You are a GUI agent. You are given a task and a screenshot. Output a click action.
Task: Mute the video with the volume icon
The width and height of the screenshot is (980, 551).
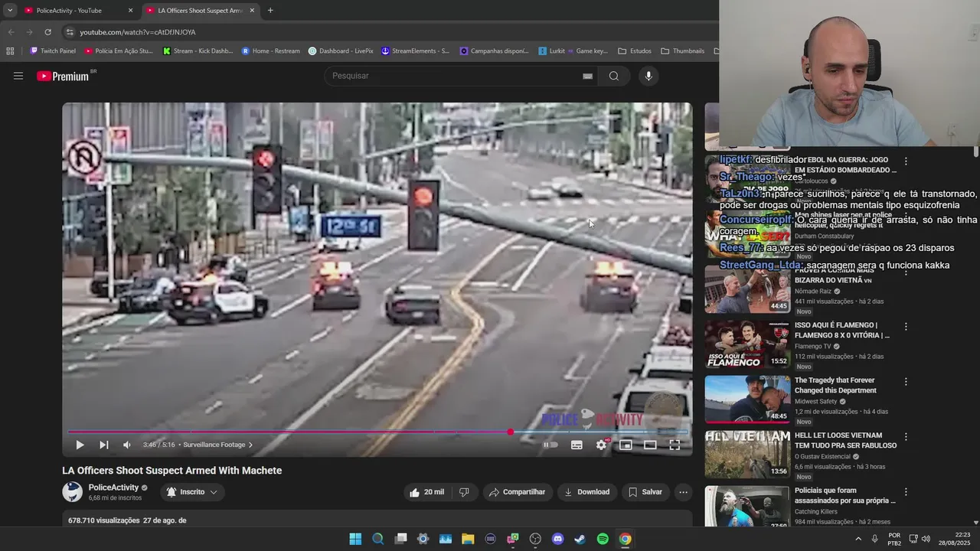point(127,445)
